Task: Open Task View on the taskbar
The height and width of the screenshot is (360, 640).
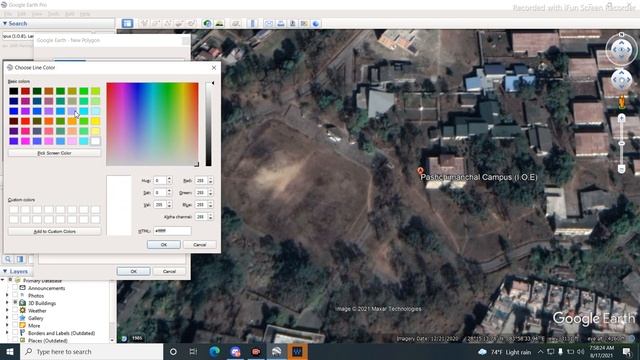Action: [x=193, y=351]
